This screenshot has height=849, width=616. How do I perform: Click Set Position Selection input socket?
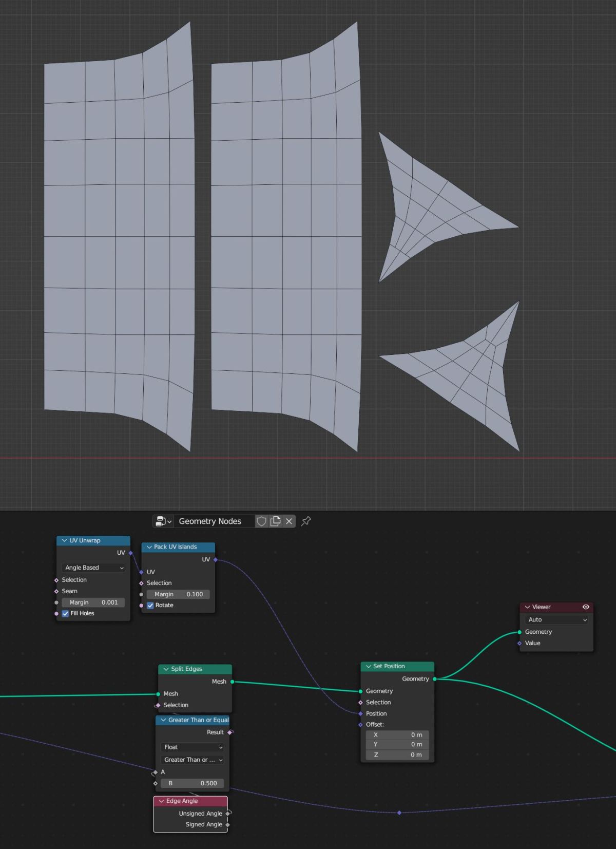[360, 703]
